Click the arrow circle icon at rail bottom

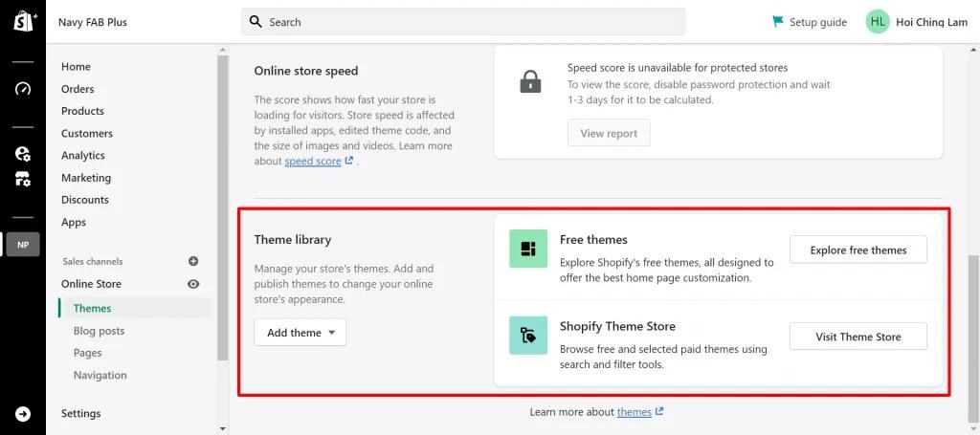pos(23,414)
